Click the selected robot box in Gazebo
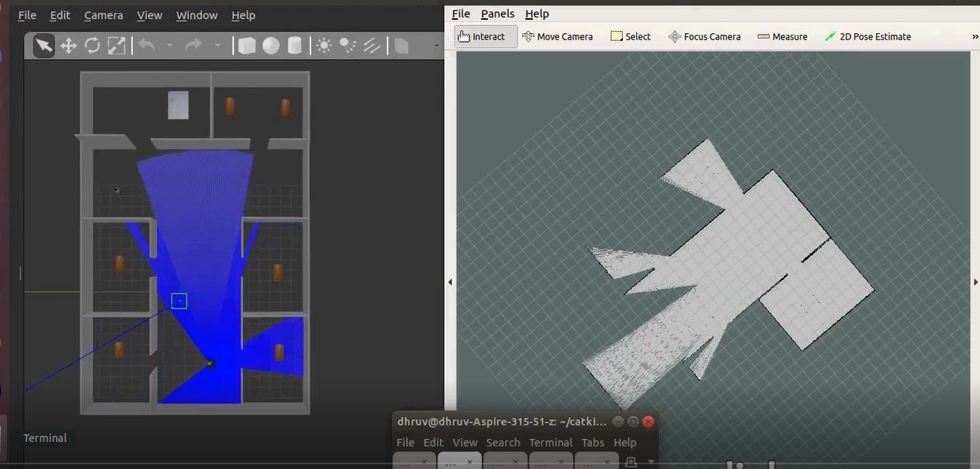The image size is (980, 469). tap(179, 301)
